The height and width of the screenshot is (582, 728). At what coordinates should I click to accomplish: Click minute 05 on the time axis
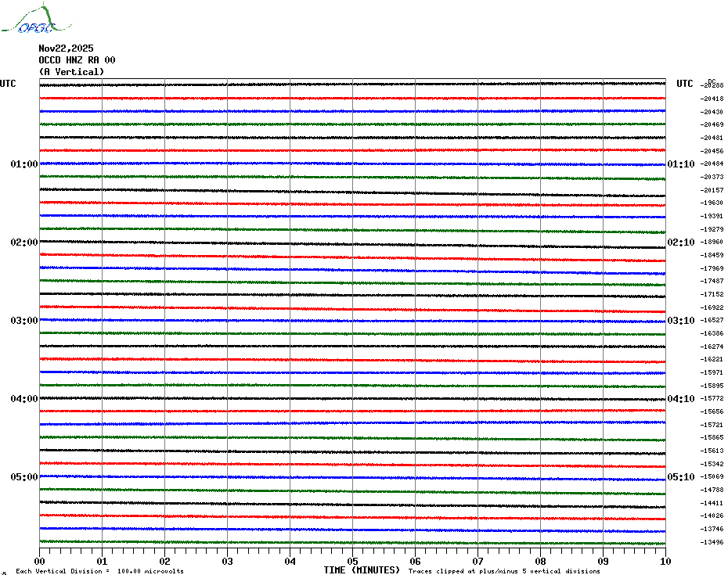tap(352, 561)
